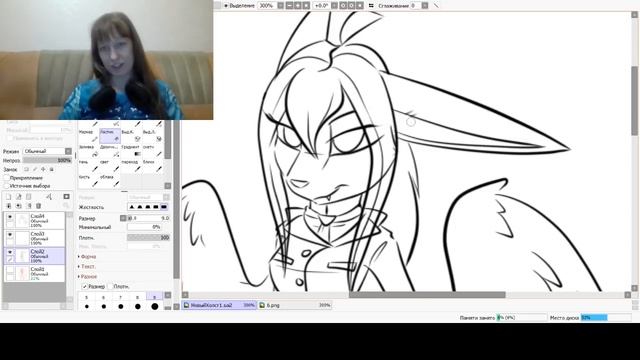Select the свет brush preset

110,166
